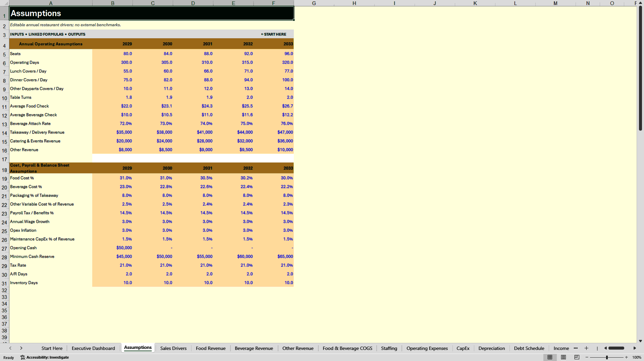Click horizontal tab scrollbar right arrow

pos(635,348)
